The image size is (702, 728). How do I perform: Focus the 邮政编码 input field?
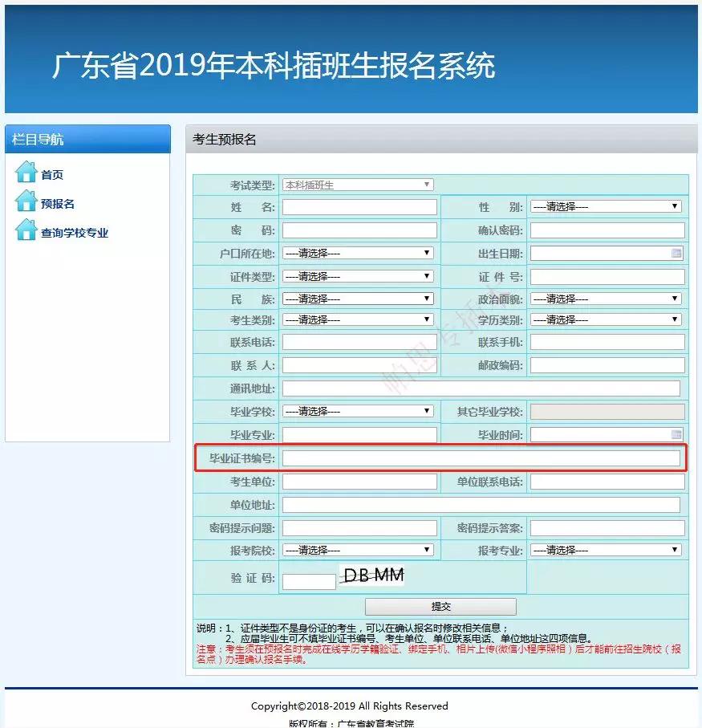pyautogui.click(x=607, y=365)
